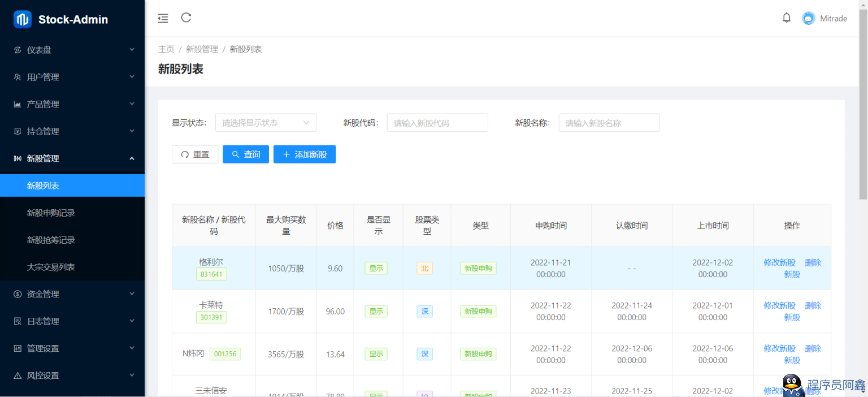Viewport: 868px width, 397px height.
Task: Click the 上市时间 column header
Action: 713,225
